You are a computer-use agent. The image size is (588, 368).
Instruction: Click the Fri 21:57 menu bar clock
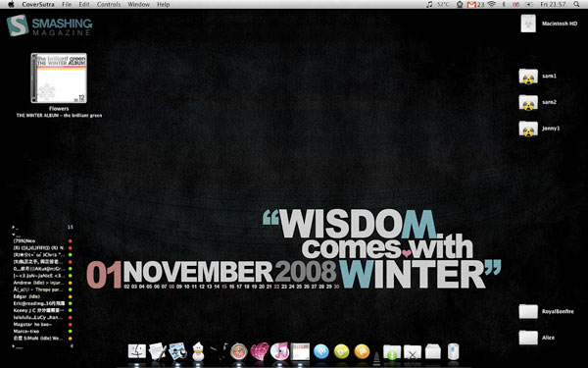[x=553, y=5]
